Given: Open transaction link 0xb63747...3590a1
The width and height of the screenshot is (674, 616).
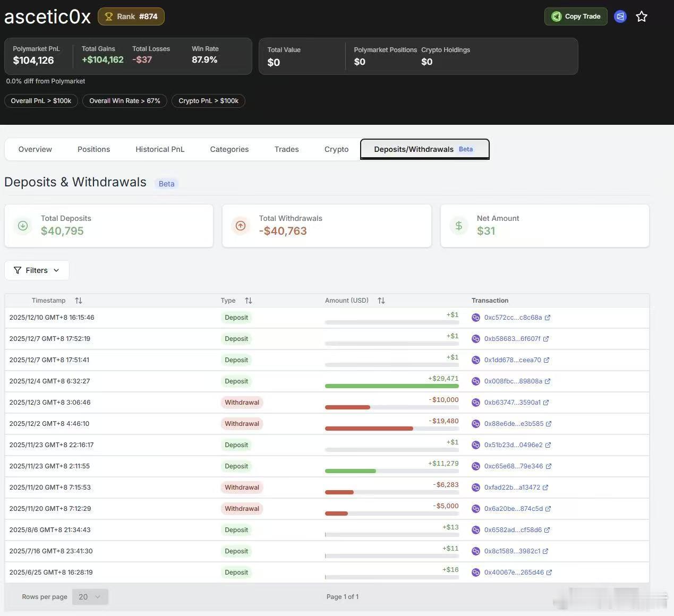Looking at the screenshot, I should [x=512, y=403].
